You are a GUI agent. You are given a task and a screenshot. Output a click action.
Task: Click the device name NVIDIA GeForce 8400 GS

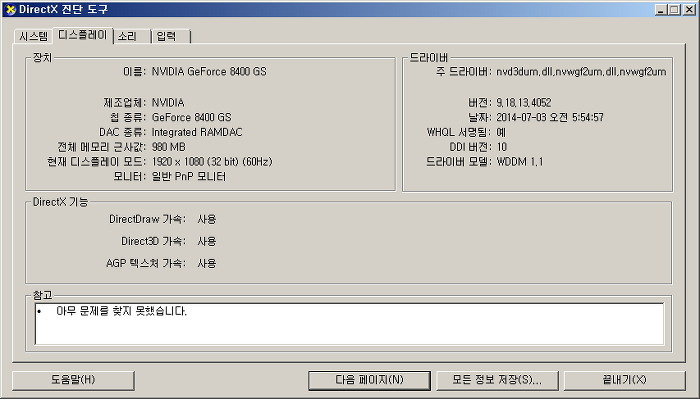click(209, 71)
